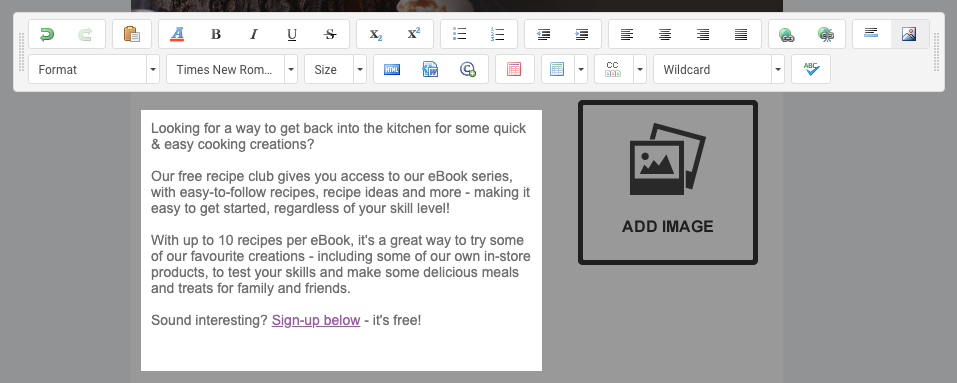Toggle bold formatting

click(215, 34)
